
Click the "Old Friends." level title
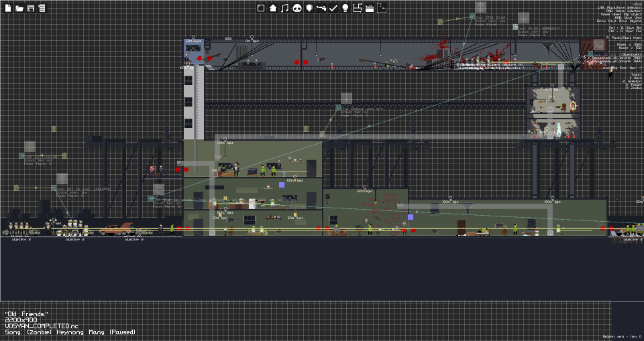click(x=26, y=314)
